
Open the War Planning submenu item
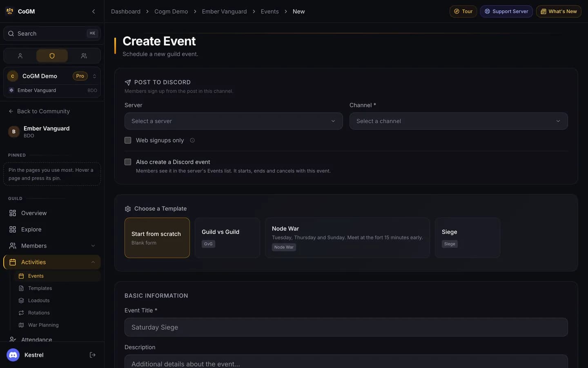[x=57, y=325]
